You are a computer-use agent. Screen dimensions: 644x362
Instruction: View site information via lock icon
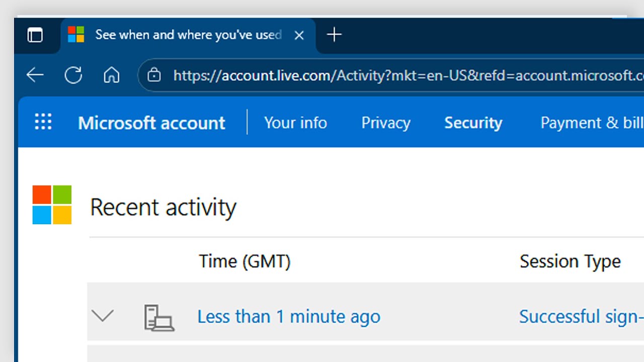[x=154, y=75]
